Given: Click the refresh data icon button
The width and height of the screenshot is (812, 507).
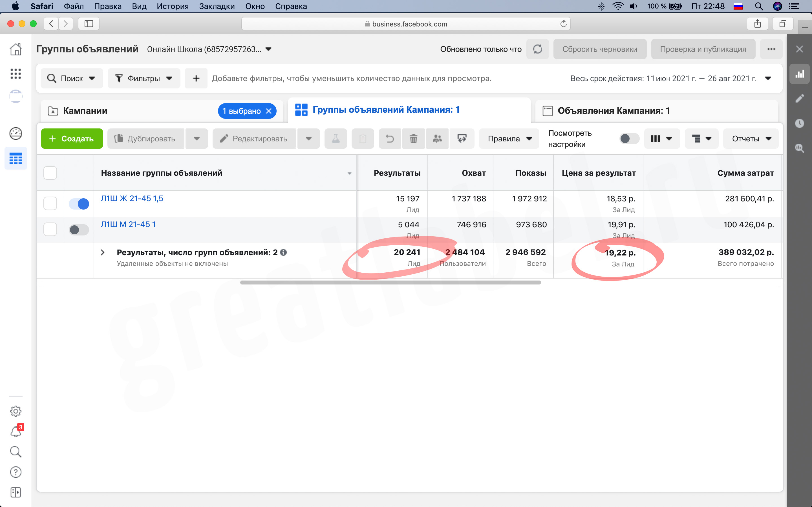Looking at the screenshot, I should click(538, 49).
